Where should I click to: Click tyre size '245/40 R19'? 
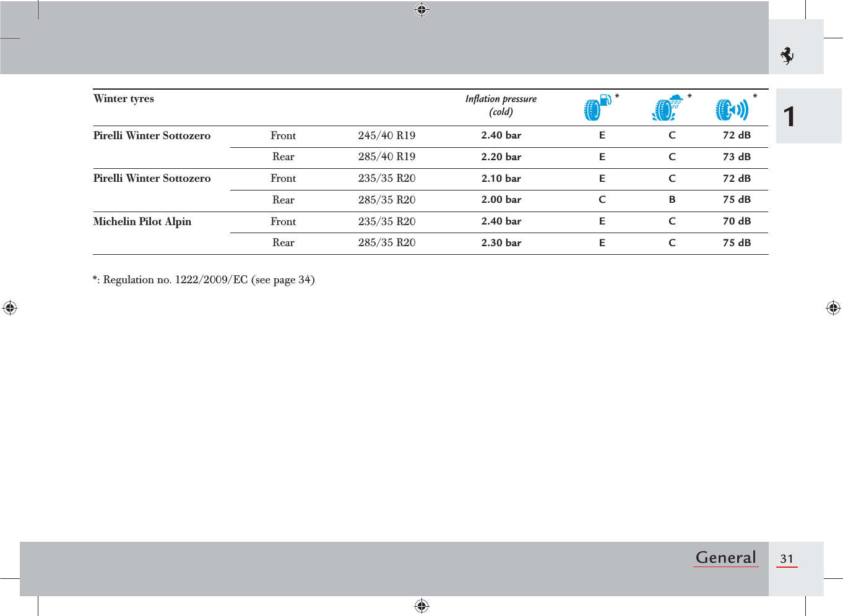click(x=387, y=135)
